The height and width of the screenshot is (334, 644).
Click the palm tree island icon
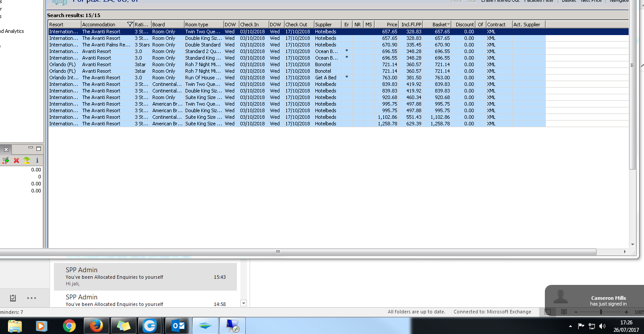[27, 160]
